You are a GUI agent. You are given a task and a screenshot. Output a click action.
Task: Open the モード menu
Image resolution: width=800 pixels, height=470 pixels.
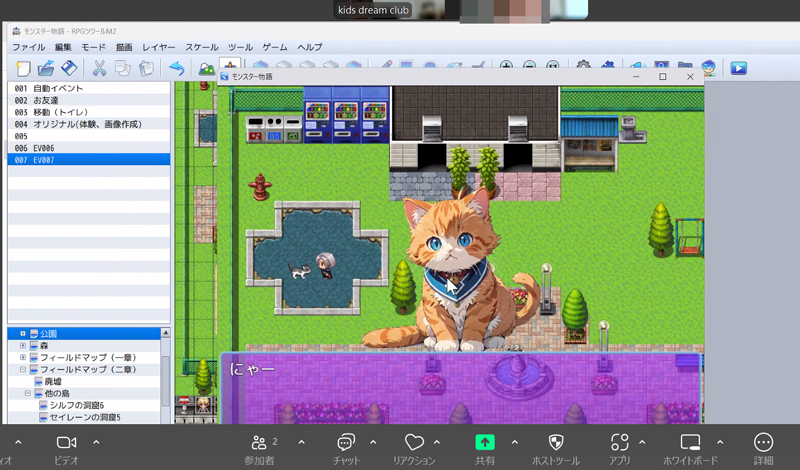pyautogui.click(x=93, y=47)
